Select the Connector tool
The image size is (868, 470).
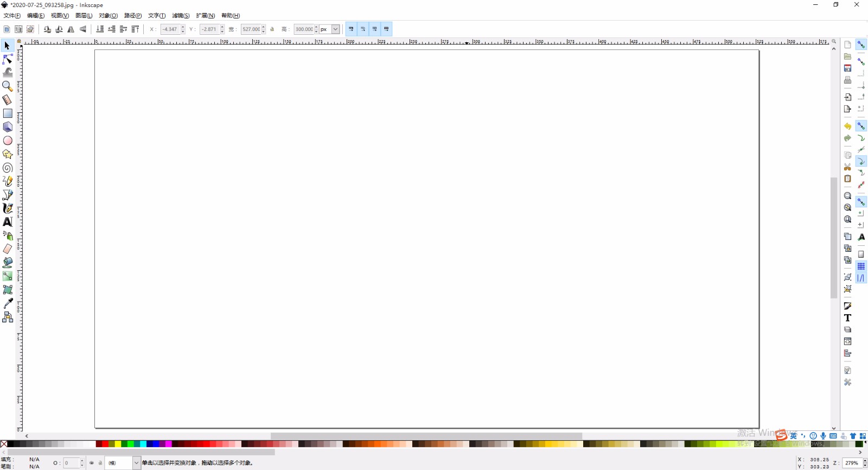(8, 317)
